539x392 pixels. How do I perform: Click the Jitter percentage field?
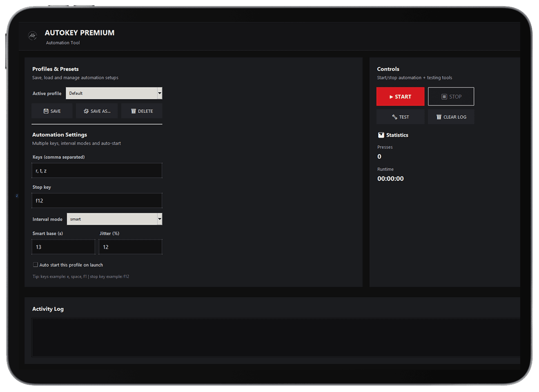pyautogui.click(x=130, y=247)
